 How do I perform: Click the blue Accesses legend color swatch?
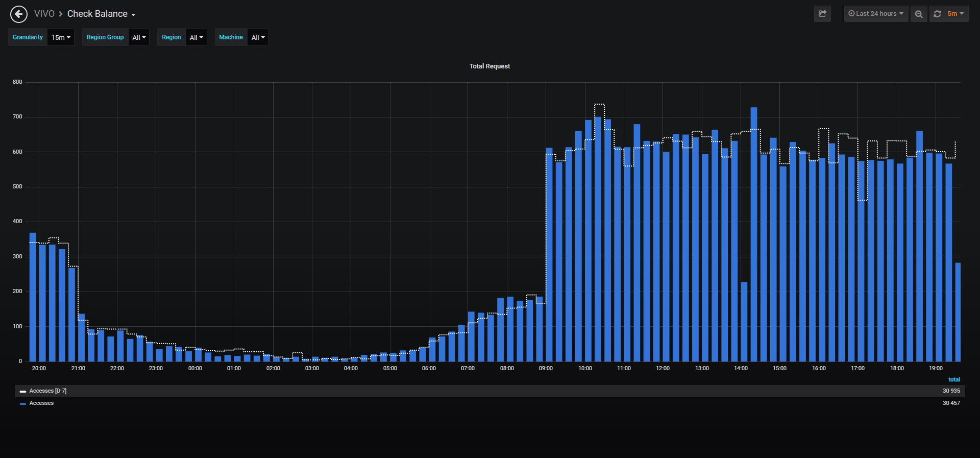coord(23,404)
